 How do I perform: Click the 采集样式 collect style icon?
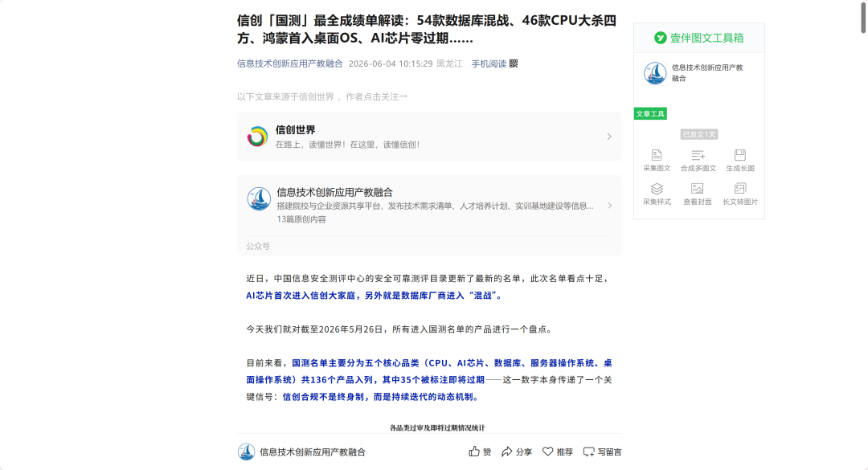657,189
